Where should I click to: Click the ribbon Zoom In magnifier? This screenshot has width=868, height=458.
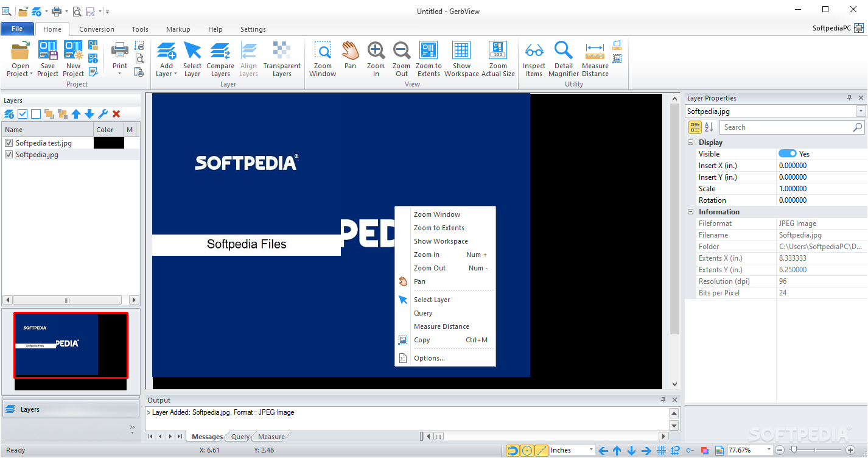point(376,51)
